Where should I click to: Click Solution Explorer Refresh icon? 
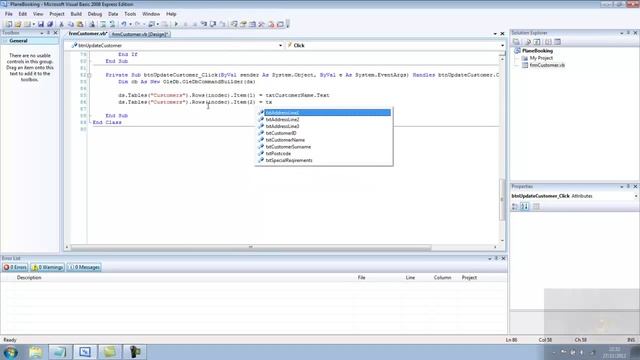tap(537, 42)
